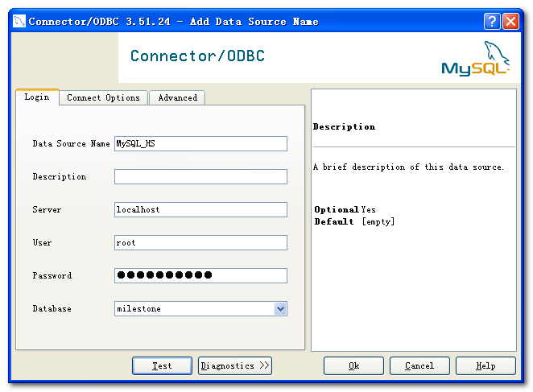533x392 pixels.
Task: Click the MySQL dolphin logo
Action: 475,58
